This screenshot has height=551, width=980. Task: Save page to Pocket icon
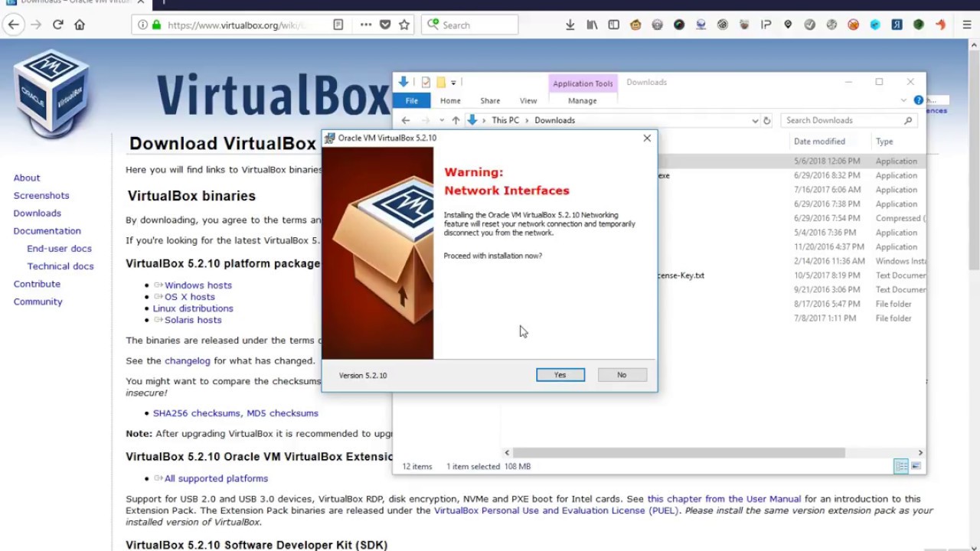click(385, 24)
